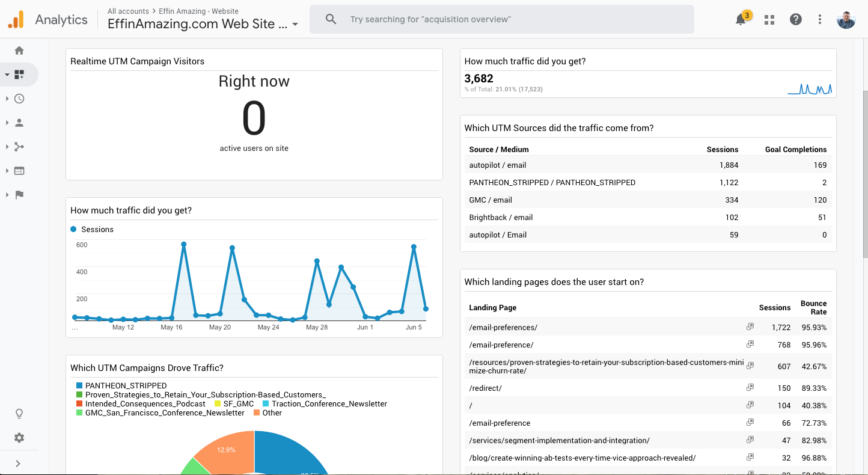Screen dimensions: 868x475
Task: Click the autopilot / email source row
Action: [x=648, y=165]
